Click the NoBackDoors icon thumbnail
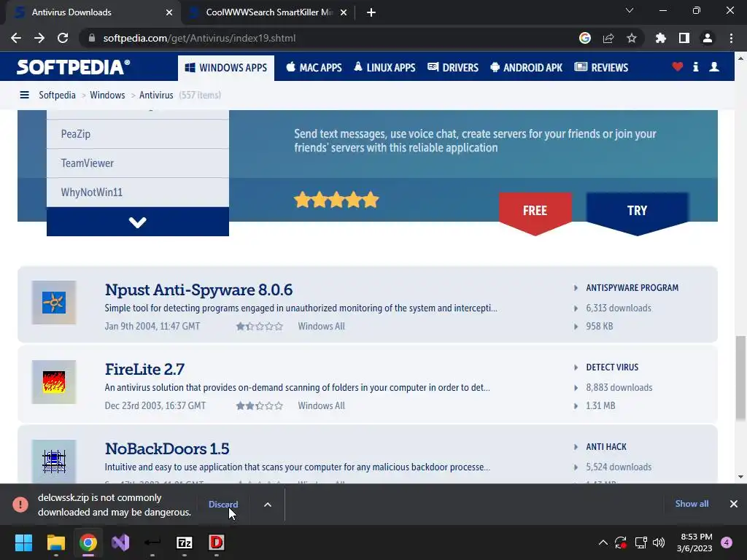The height and width of the screenshot is (560, 747). (54, 462)
